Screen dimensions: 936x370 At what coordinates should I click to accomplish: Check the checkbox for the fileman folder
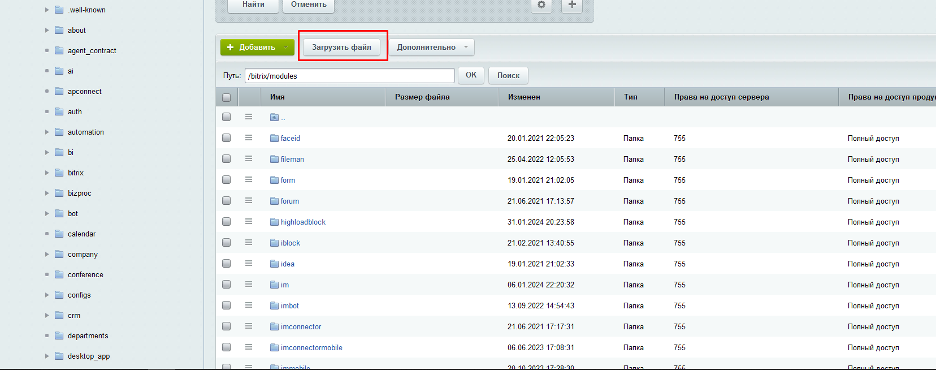click(226, 159)
